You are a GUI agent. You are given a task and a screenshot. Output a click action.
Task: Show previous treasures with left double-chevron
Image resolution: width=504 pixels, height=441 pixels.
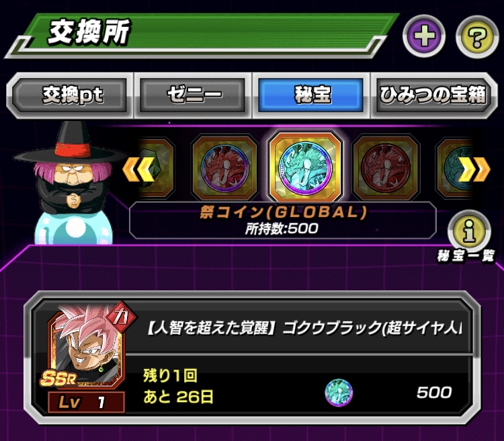[138, 168]
